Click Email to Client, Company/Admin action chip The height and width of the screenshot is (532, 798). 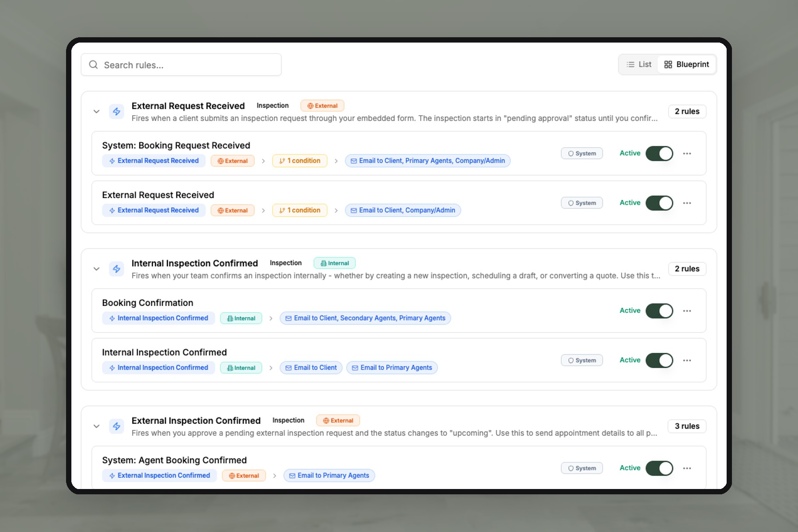click(x=403, y=210)
